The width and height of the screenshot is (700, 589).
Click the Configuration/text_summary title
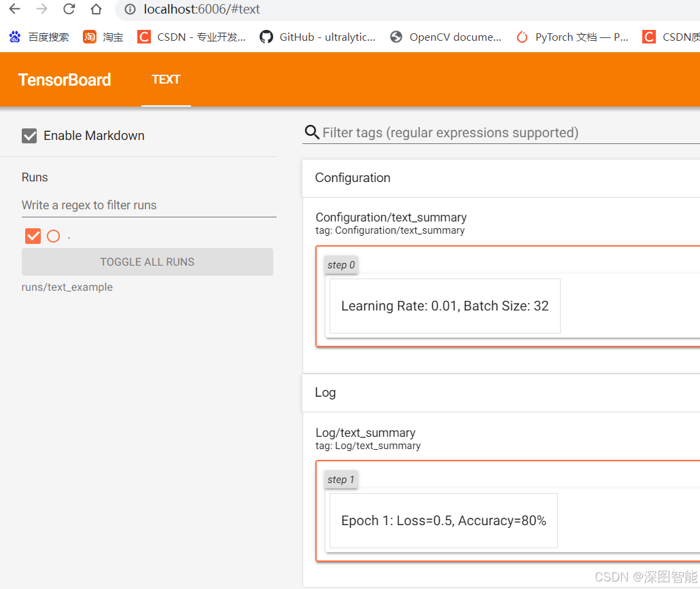tap(391, 217)
